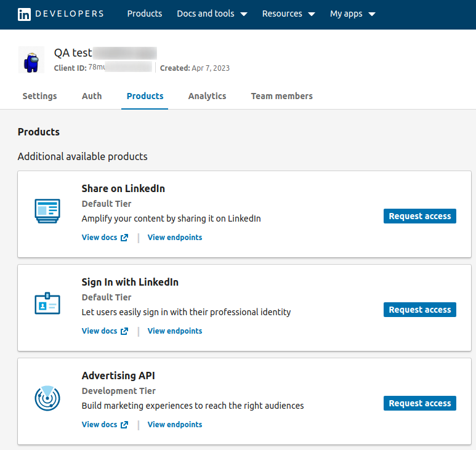Viewport: 476px width, 450px height.
Task: Click the Share on LinkedIn product icon
Action: 47,211
